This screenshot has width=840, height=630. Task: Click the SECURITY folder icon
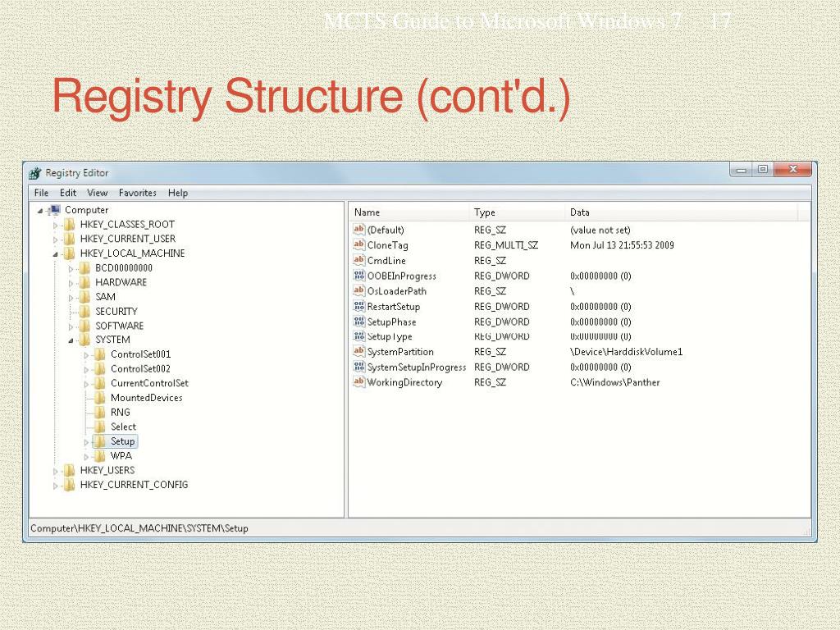click(84, 311)
